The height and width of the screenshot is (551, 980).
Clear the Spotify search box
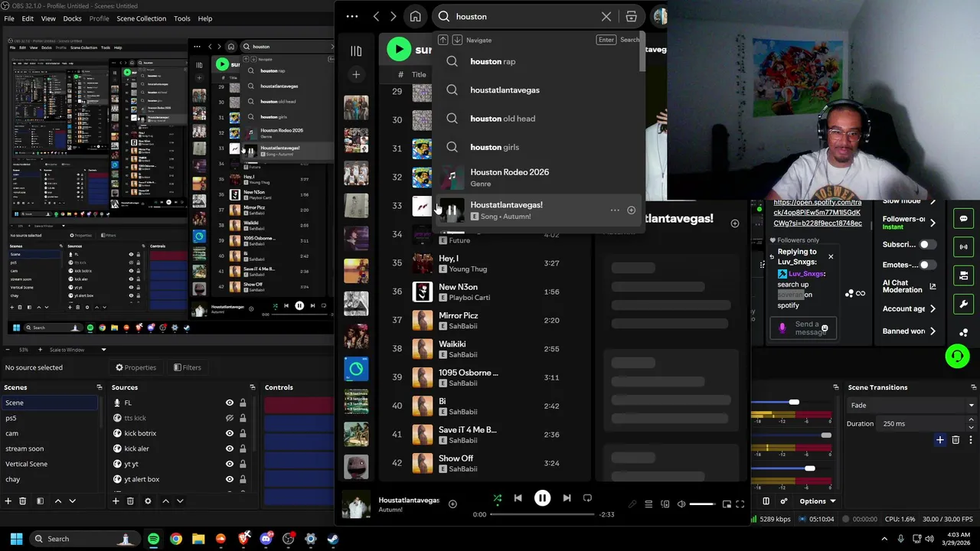click(606, 16)
